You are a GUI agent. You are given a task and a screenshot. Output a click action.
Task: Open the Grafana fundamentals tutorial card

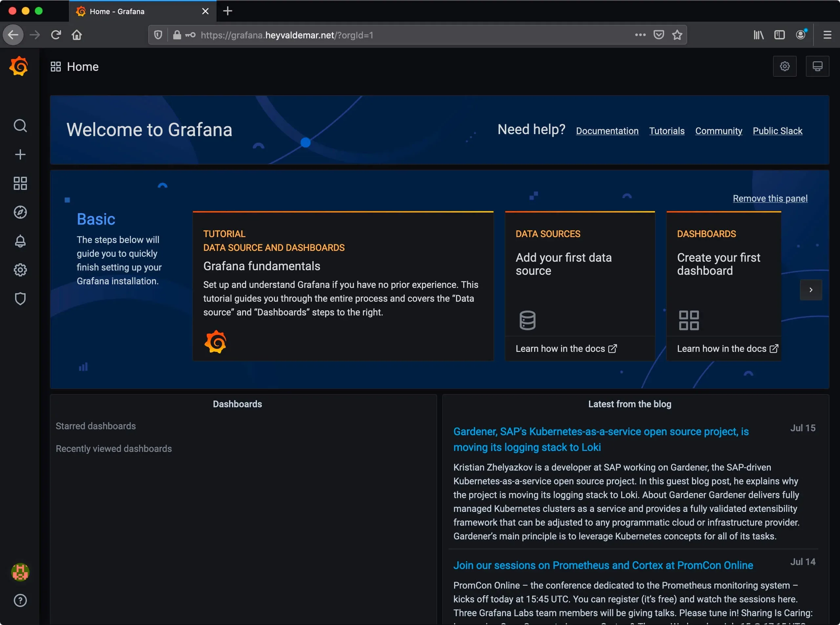pyautogui.click(x=343, y=286)
